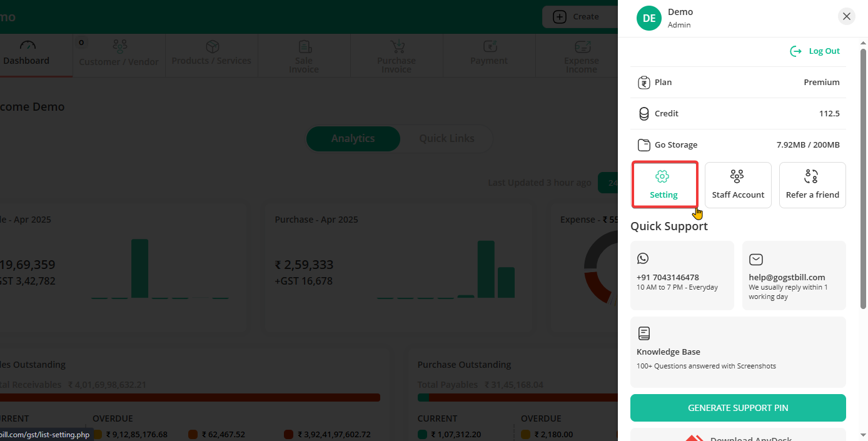Switch to the Analytics toggle

click(x=353, y=139)
